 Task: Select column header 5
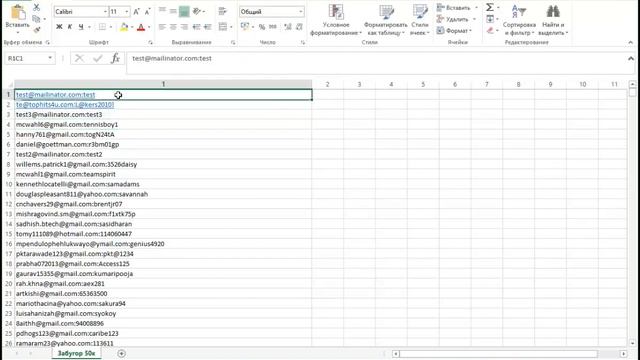[x=423, y=84]
